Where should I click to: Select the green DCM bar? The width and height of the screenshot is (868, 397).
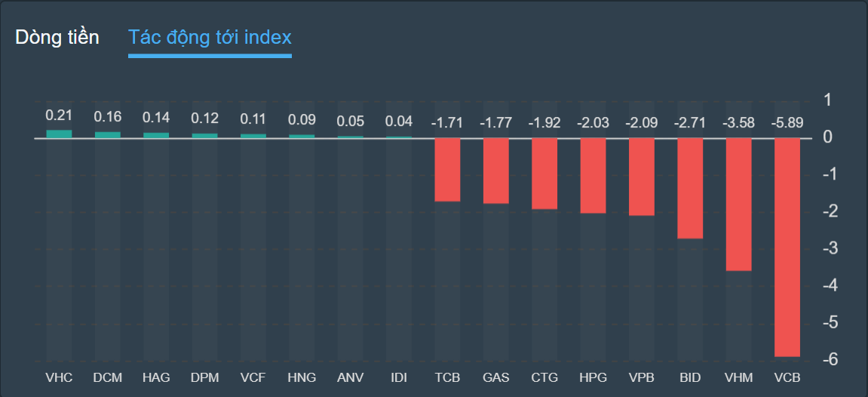108,135
